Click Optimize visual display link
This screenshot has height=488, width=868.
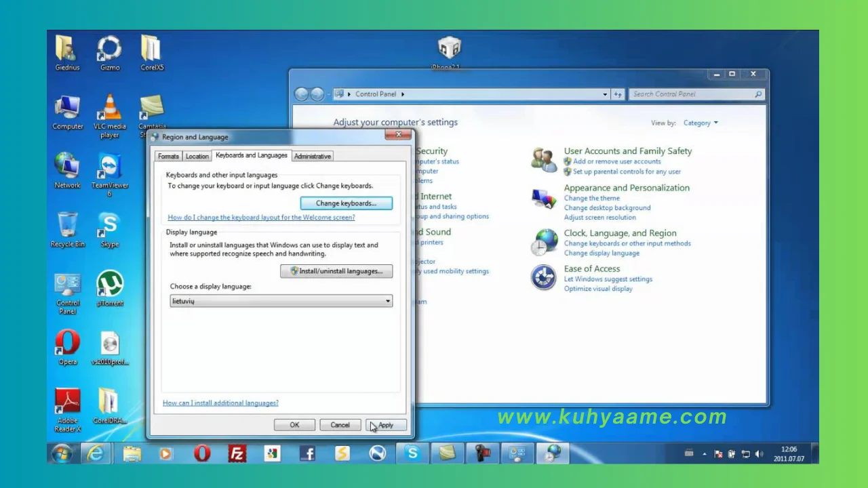(598, 289)
